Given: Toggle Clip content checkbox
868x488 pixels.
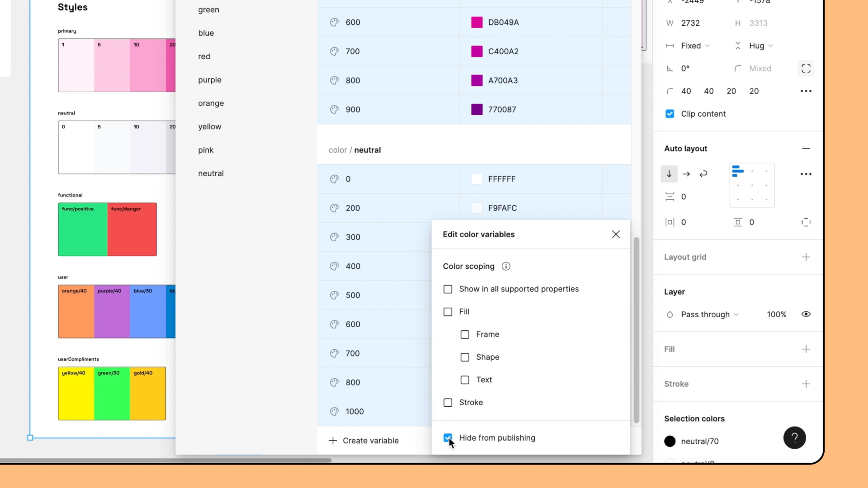Looking at the screenshot, I should (670, 114).
